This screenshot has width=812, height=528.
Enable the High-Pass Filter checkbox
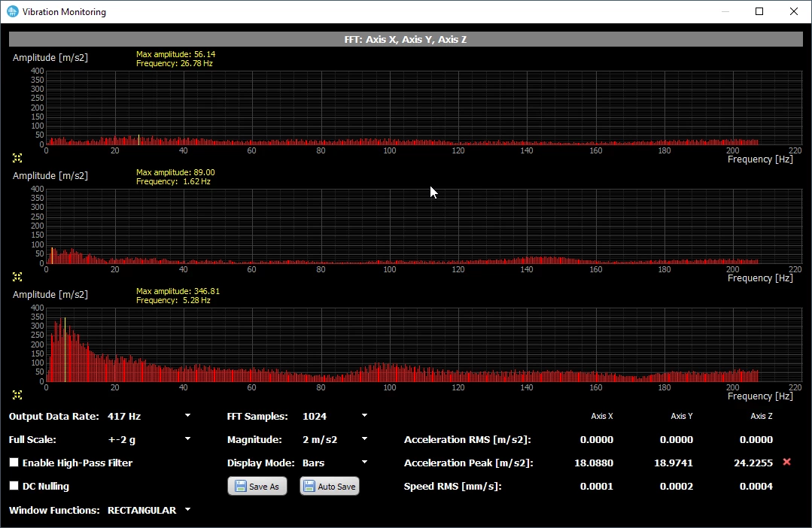tap(14, 463)
